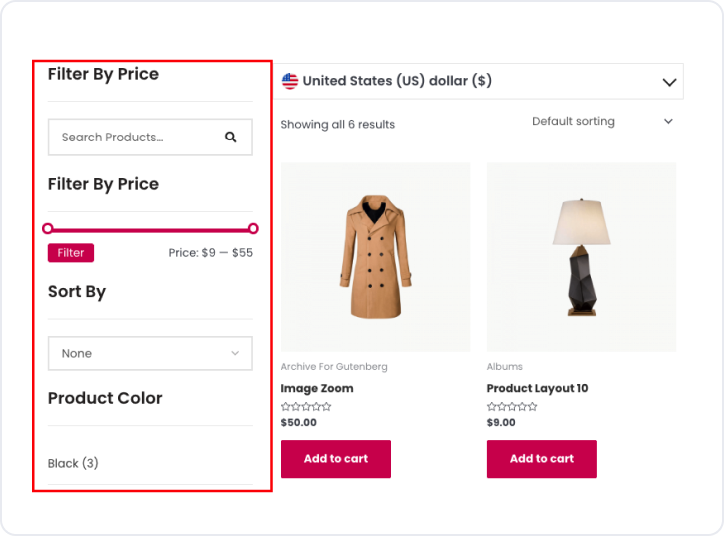The image size is (724, 536).
Task: Click the Albums category link
Action: point(505,367)
